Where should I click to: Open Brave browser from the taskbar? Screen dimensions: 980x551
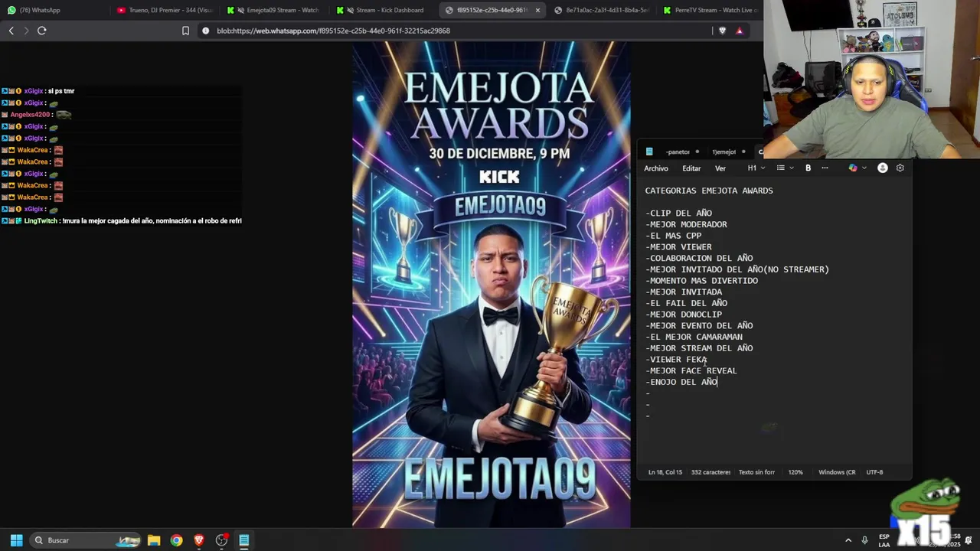(x=199, y=540)
